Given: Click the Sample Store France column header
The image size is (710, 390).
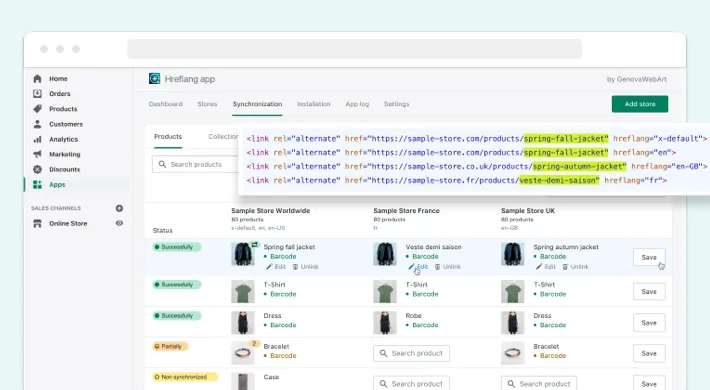Looking at the screenshot, I should tap(406, 211).
